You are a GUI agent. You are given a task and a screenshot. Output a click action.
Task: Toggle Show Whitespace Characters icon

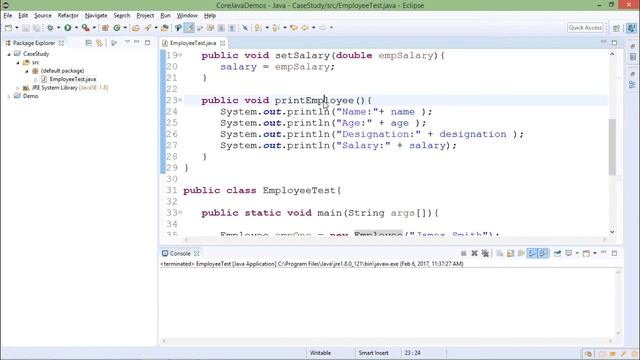click(232, 28)
